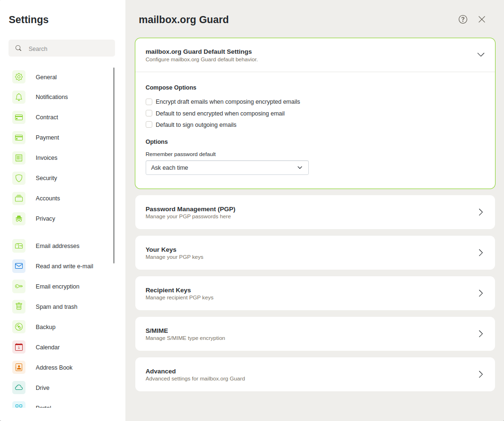
Task: Click the Backup disc icon
Action: click(x=19, y=327)
